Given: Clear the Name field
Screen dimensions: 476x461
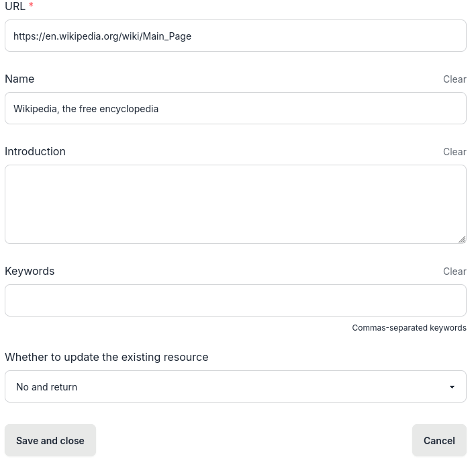Looking at the screenshot, I should coord(454,79).
